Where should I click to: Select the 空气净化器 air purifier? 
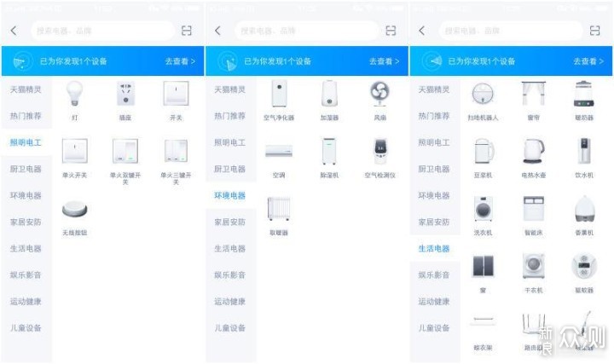tap(279, 95)
